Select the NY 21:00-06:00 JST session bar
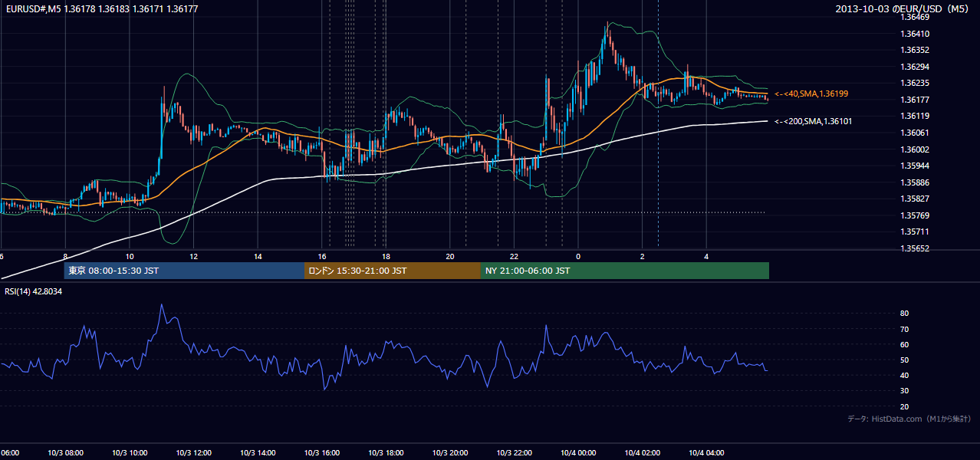980x460 pixels. (625, 271)
